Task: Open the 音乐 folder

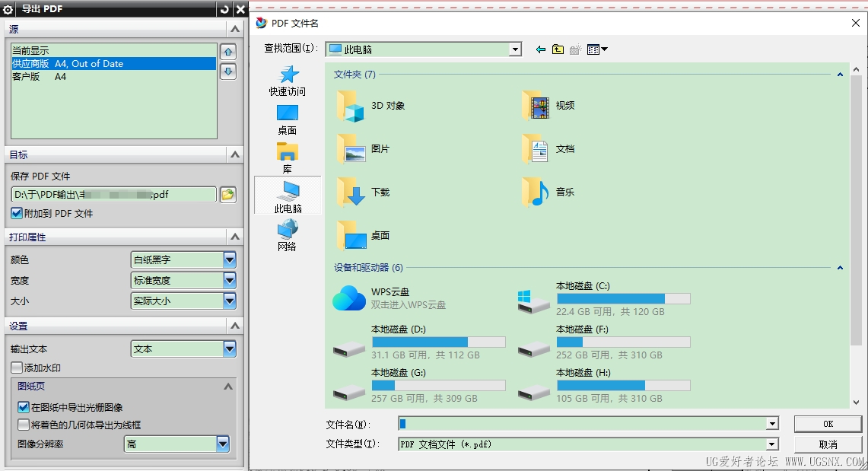Action: click(x=548, y=192)
